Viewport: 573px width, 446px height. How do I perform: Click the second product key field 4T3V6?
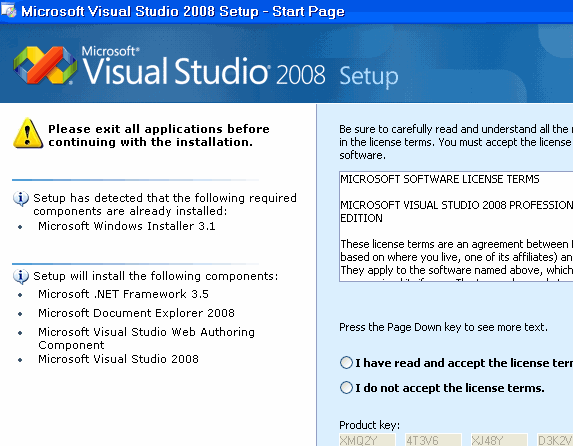433,440
